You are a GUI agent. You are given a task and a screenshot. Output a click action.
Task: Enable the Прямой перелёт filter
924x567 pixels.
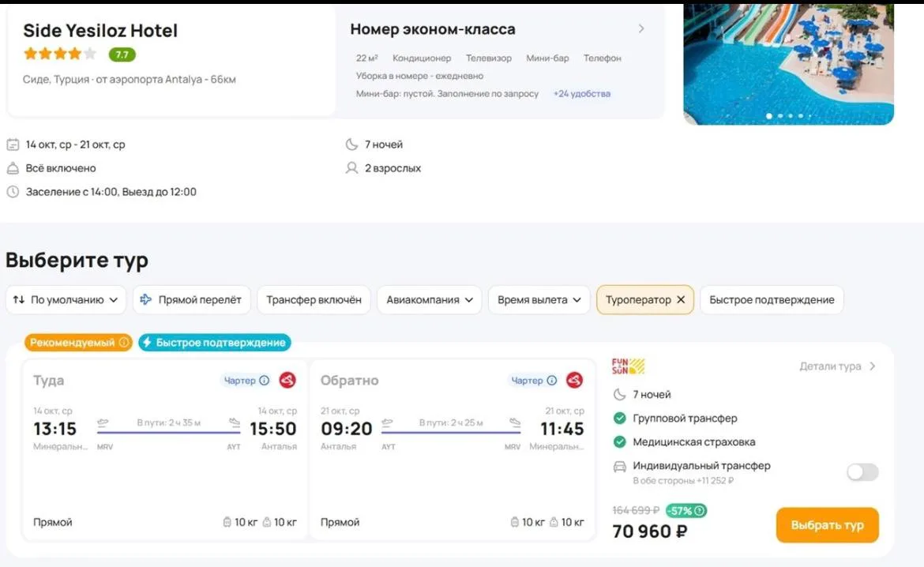point(192,299)
